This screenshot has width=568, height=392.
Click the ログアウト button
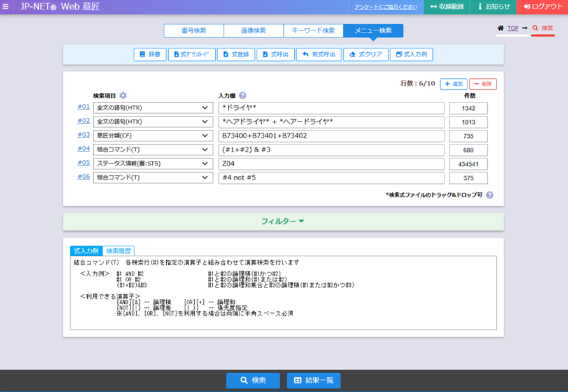pos(543,7)
